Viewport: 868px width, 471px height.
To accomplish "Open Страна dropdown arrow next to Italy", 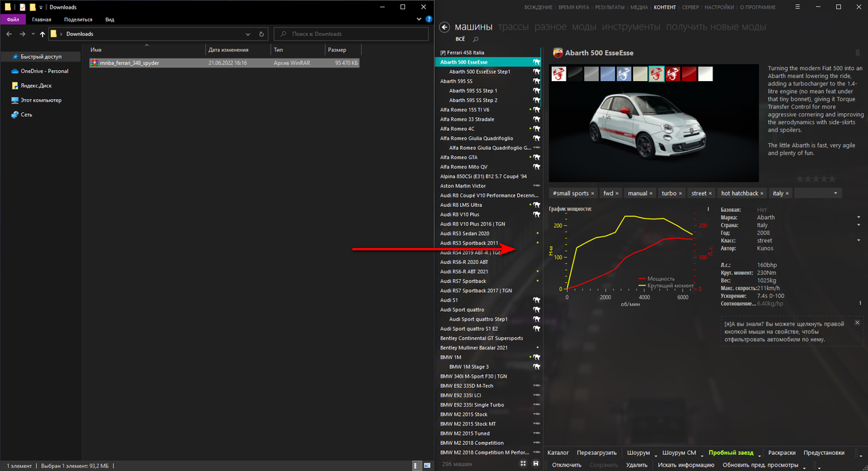I will point(860,225).
